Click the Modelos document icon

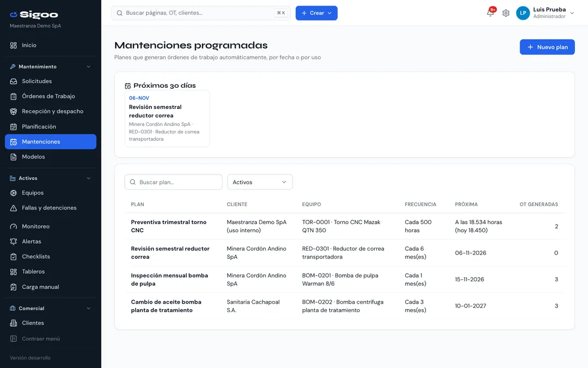click(14, 157)
